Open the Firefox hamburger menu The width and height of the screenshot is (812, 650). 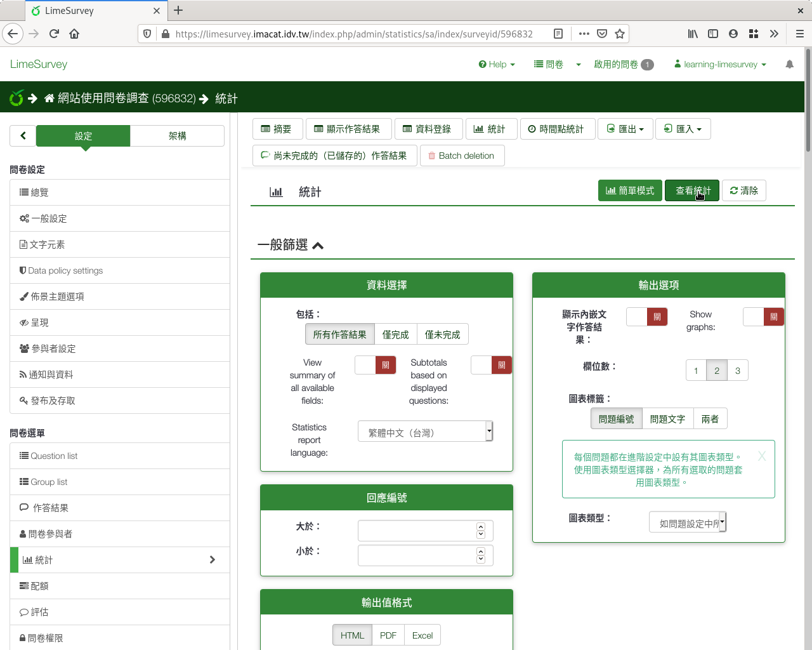tap(799, 34)
